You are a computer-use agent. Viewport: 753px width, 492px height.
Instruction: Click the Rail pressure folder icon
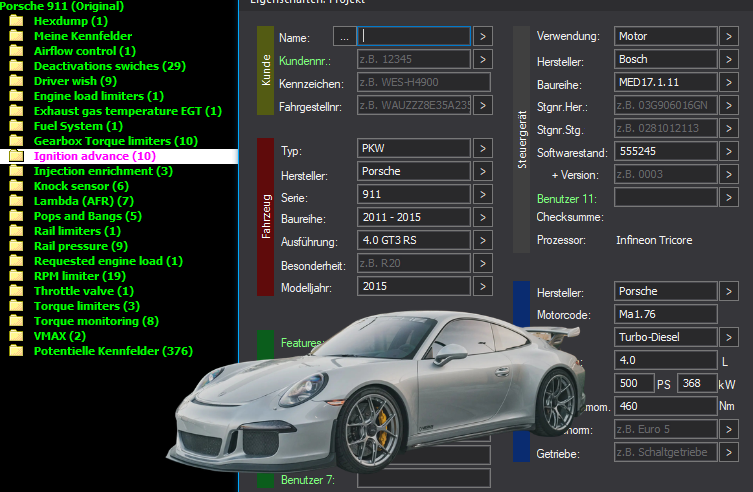tap(16, 246)
